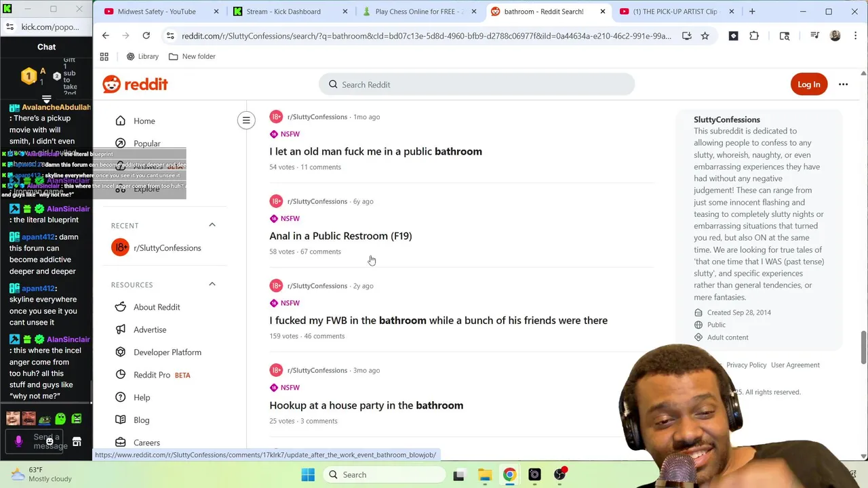
Task: Click the site info icon in address bar
Action: tap(170, 36)
